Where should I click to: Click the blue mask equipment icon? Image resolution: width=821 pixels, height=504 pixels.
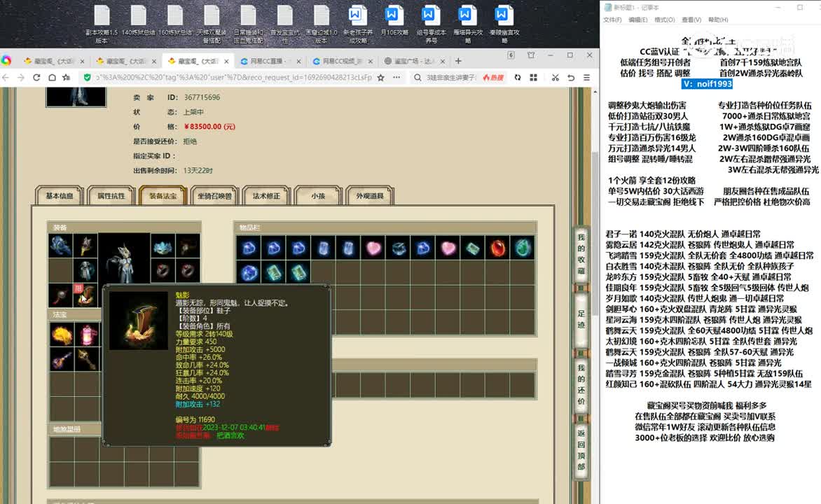[163, 246]
